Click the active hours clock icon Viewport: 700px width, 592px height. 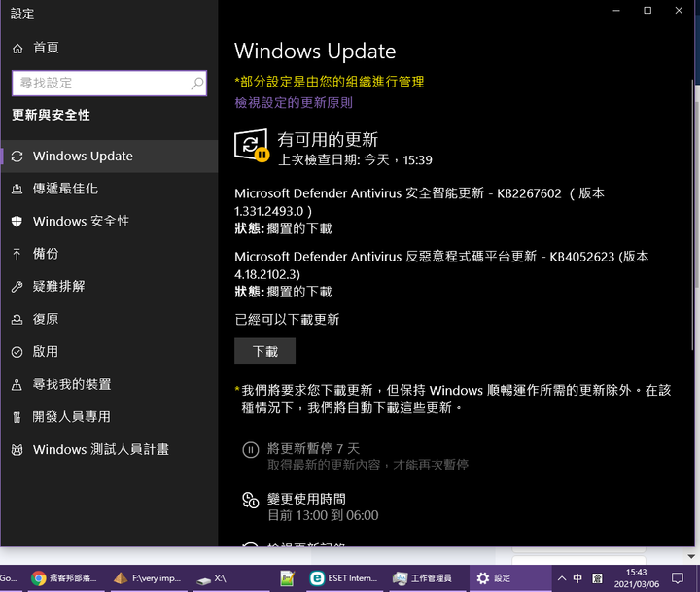tap(250, 500)
